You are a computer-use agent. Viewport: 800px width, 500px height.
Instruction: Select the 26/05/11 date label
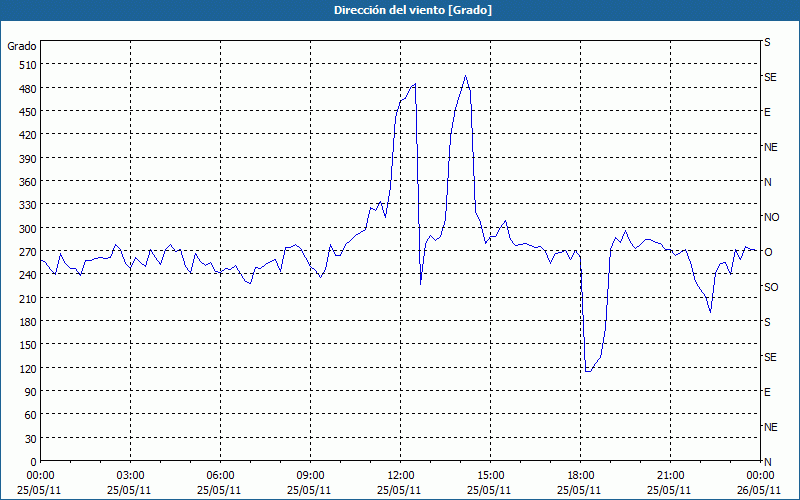click(759, 490)
